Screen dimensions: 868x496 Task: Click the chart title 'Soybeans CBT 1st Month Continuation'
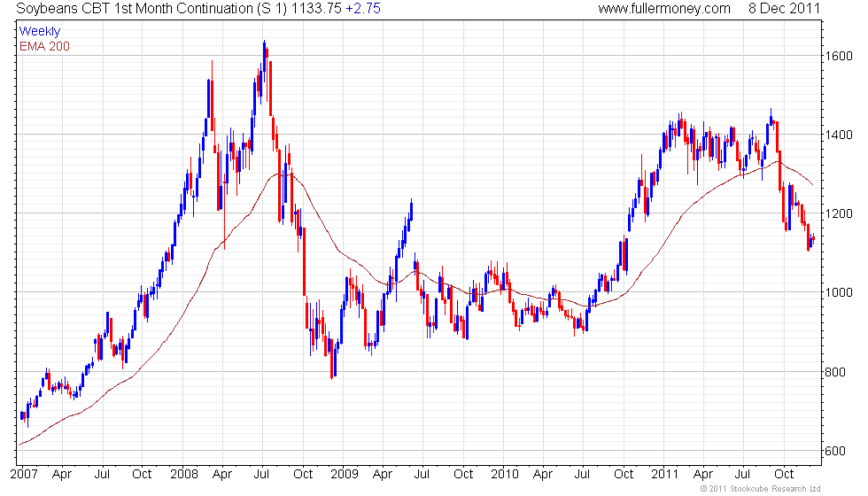[135, 9]
